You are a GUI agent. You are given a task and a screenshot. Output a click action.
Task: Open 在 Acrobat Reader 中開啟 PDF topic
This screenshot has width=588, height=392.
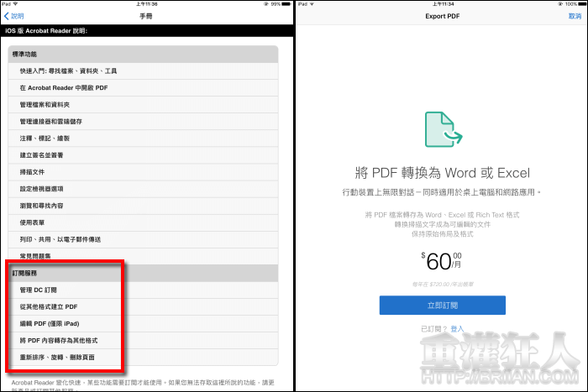(63, 87)
